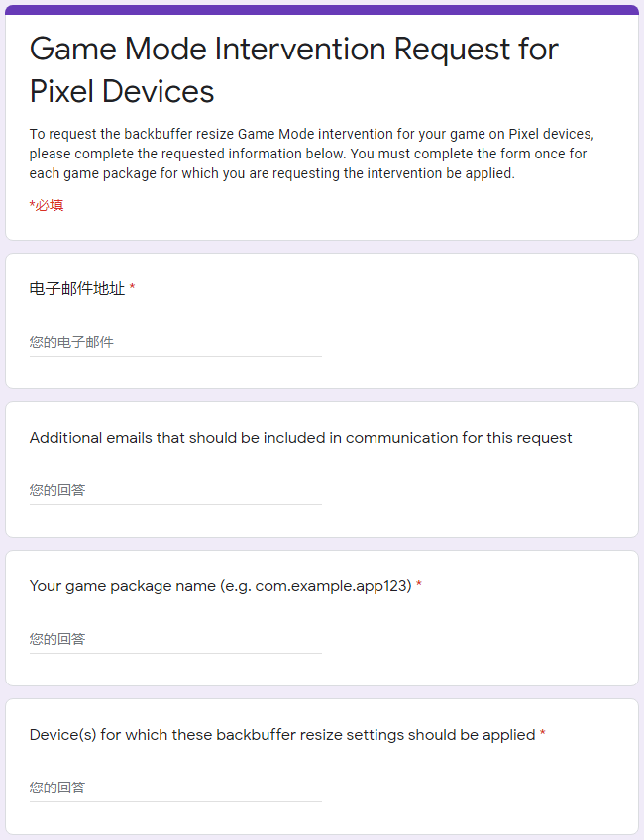Click the form title 'Game Mode Intervention Request'
This screenshot has height=840, width=644.
coord(293,49)
